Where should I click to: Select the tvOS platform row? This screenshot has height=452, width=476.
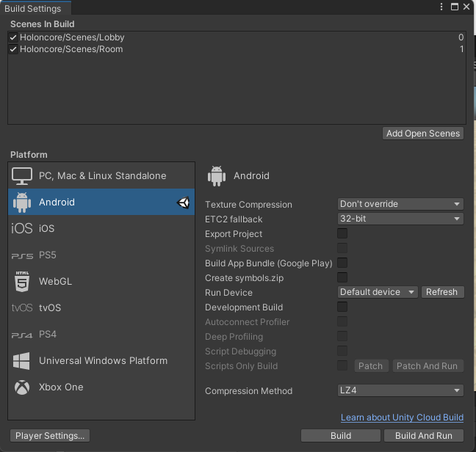(x=101, y=308)
